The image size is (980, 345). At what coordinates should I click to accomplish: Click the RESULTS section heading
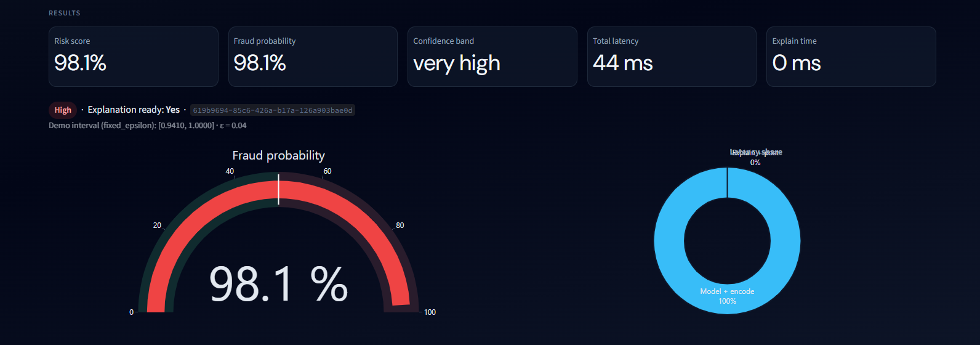pyautogui.click(x=65, y=13)
